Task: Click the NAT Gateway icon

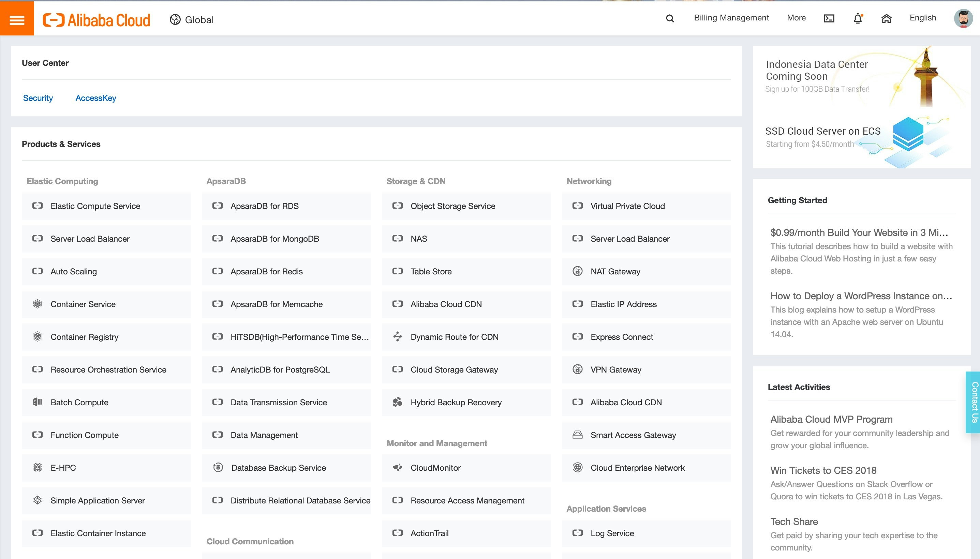Action: pos(578,271)
